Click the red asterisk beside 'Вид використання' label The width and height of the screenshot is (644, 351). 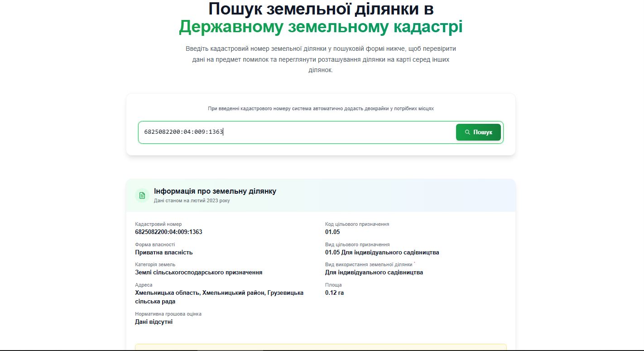point(414,263)
